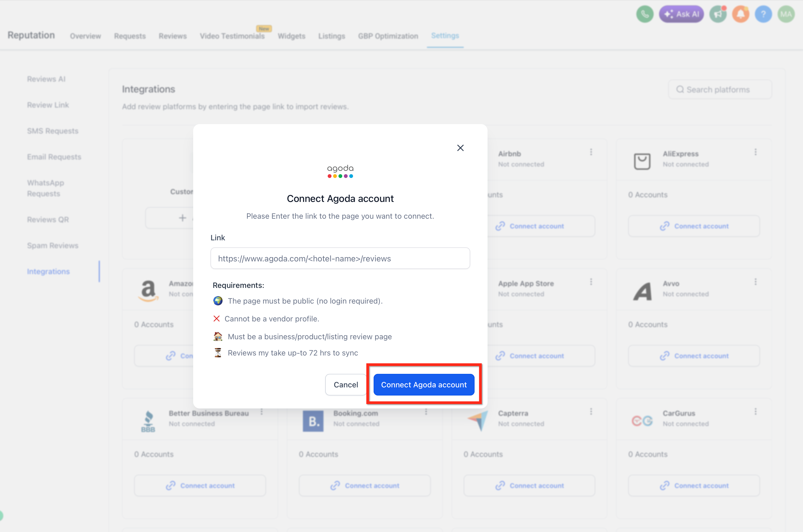Switch to the Reviews tab
Screen dimensions: 803x532
pos(173,36)
